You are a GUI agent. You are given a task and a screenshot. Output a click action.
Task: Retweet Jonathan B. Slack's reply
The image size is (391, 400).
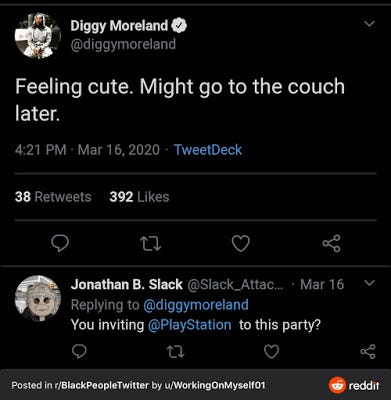176,352
